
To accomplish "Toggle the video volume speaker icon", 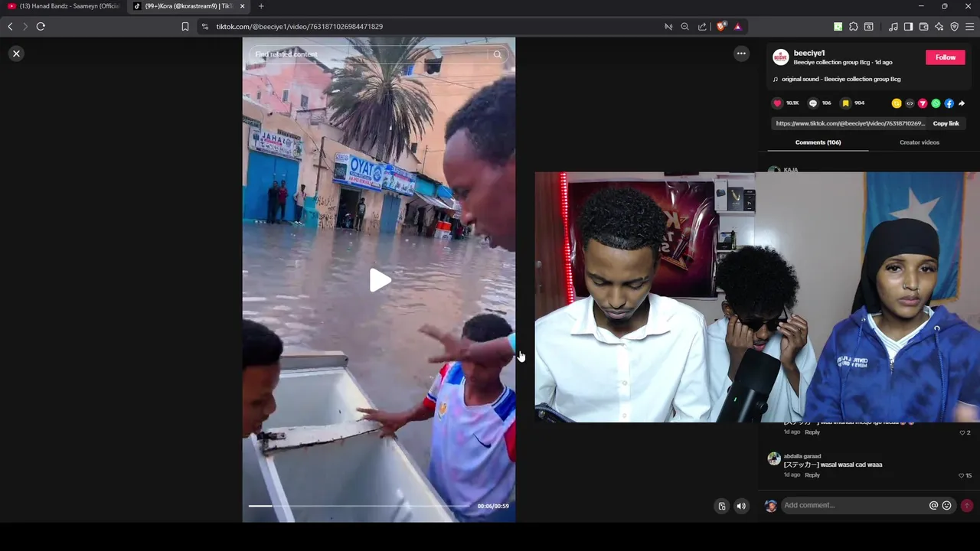I will pos(741,506).
